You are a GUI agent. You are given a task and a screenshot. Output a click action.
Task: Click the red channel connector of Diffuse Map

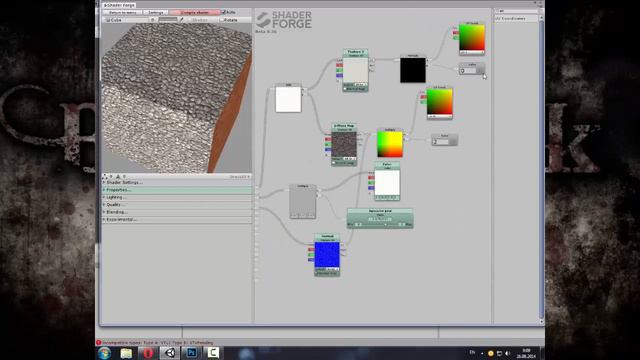click(328, 139)
